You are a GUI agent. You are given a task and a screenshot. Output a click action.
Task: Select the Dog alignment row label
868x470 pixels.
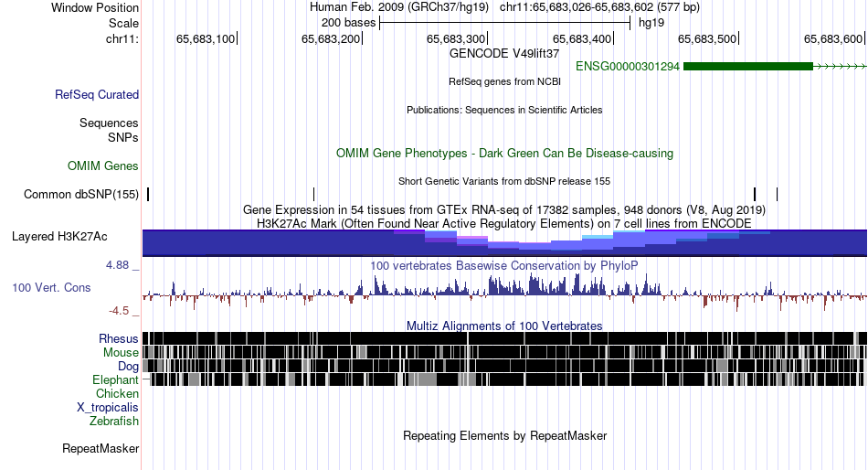coord(128,367)
